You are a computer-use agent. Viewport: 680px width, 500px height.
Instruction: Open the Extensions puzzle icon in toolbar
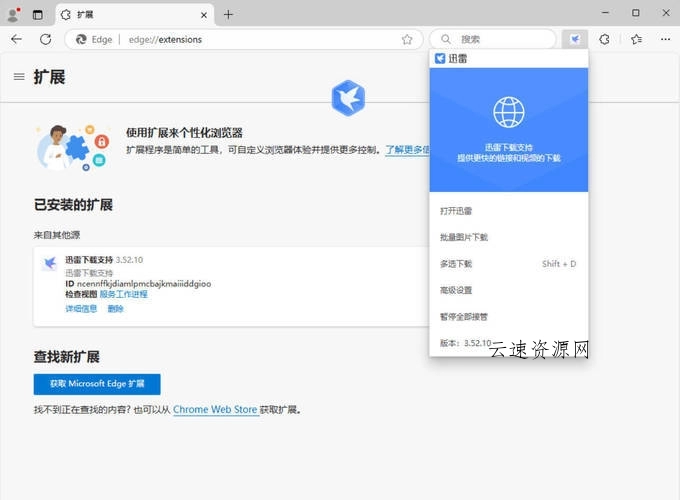(x=604, y=39)
